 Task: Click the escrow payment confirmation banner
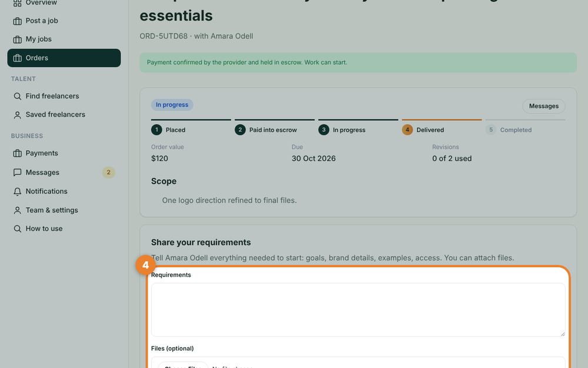[358, 62]
